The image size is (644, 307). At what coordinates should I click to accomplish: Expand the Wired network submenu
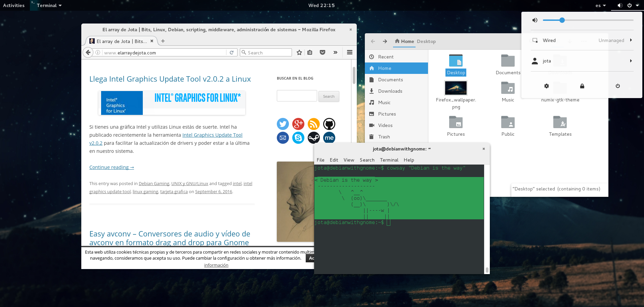point(631,40)
